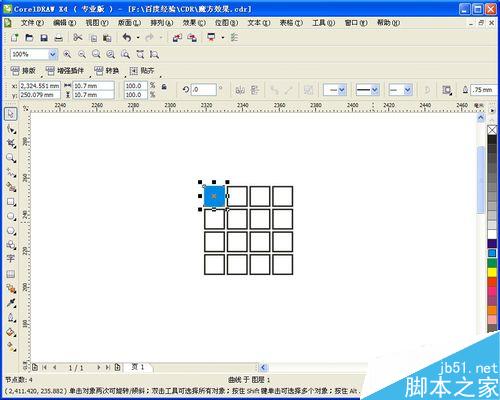Expand the Undo history dropdown arrow
Screen dimensions: 500x400
click(138, 38)
